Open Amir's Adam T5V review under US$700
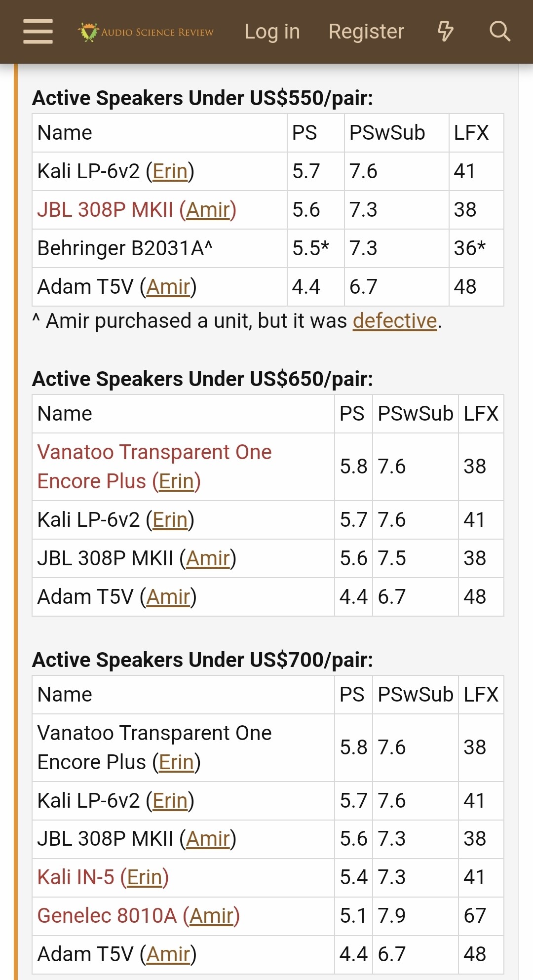This screenshot has width=533, height=980. point(168,954)
